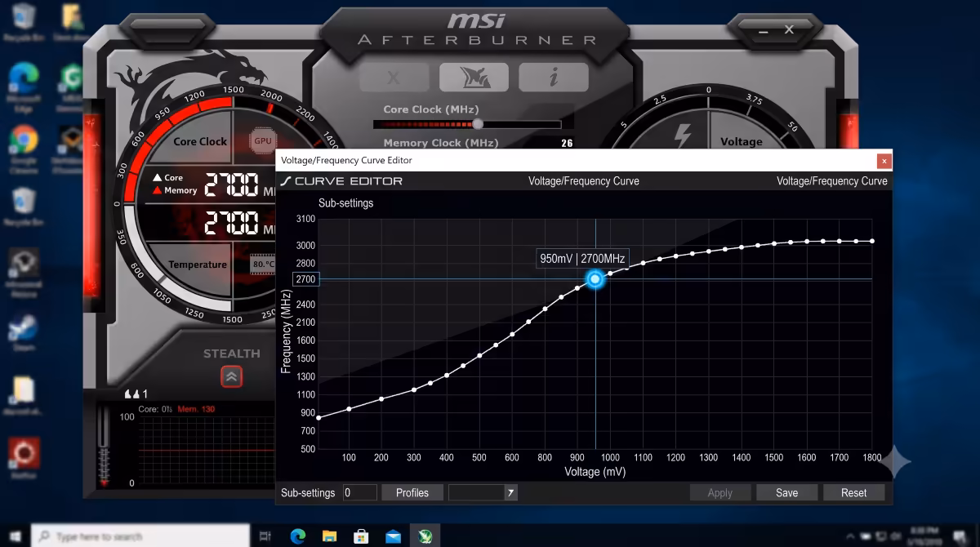Open Microsoft Store from the taskbar
Viewport: 980px width, 547px height.
361,536
